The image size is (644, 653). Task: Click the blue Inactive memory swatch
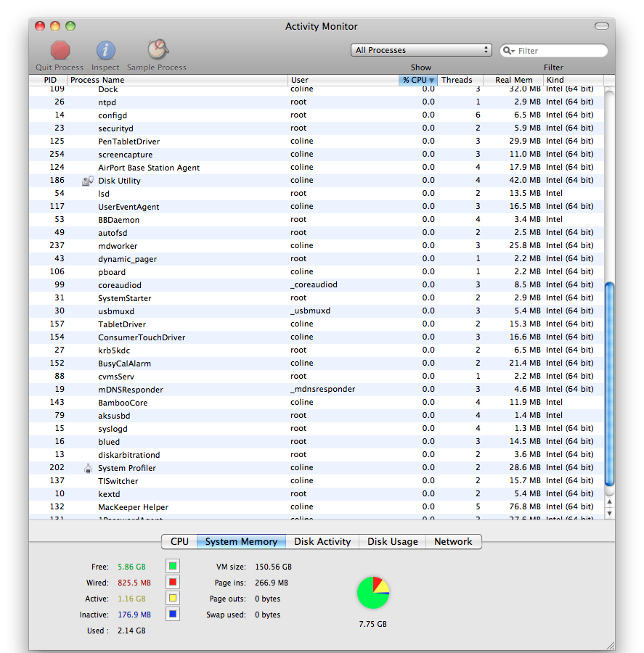(x=173, y=614)
